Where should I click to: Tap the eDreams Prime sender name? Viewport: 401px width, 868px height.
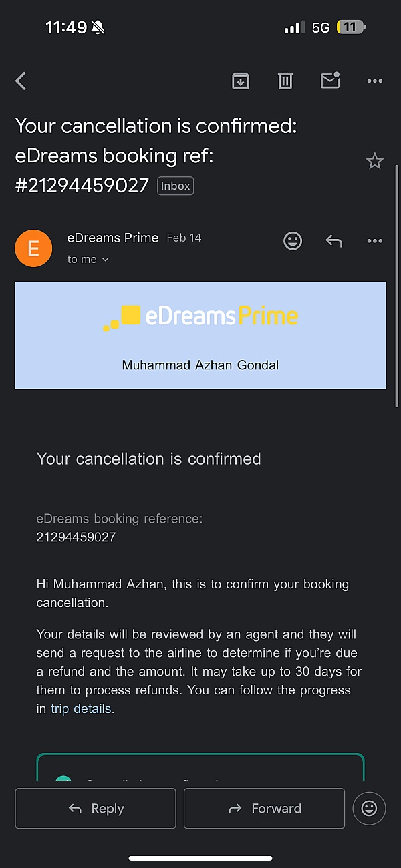tap(113, 238)
